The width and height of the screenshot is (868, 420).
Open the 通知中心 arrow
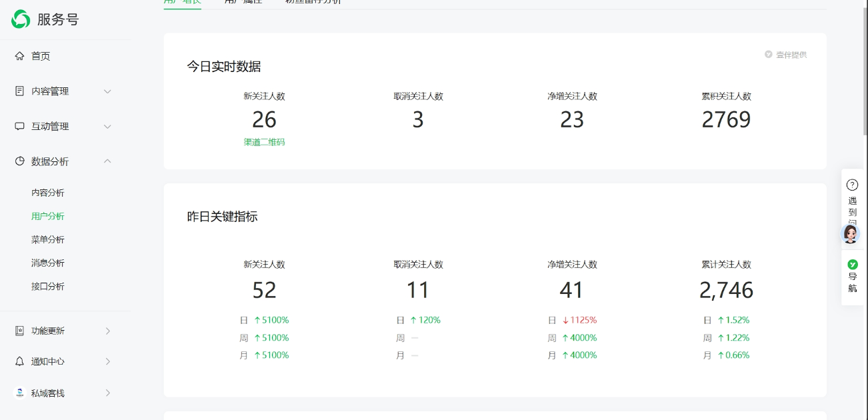[x=107, y=361]
